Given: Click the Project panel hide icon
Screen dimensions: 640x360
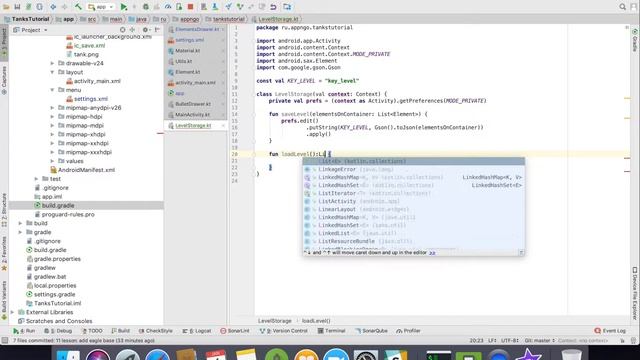Looking at the screenshot, I should coord(157,30).
